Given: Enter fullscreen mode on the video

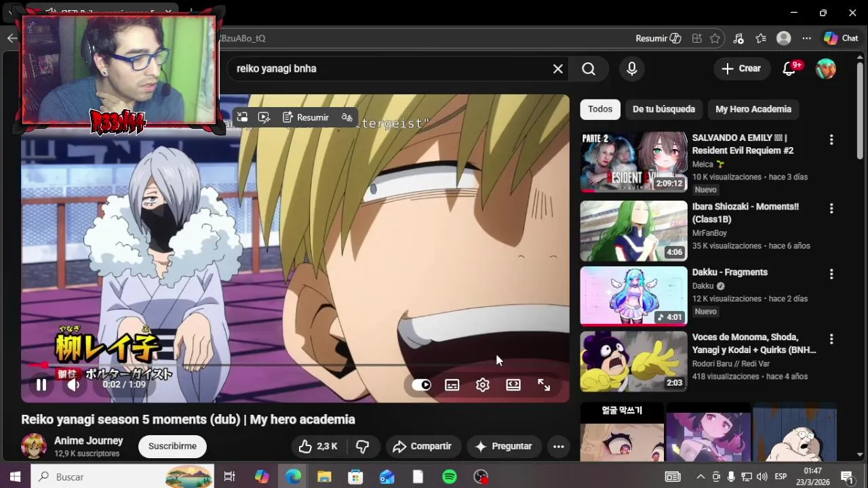Looking at the screenshot, I should pos(544,385).
